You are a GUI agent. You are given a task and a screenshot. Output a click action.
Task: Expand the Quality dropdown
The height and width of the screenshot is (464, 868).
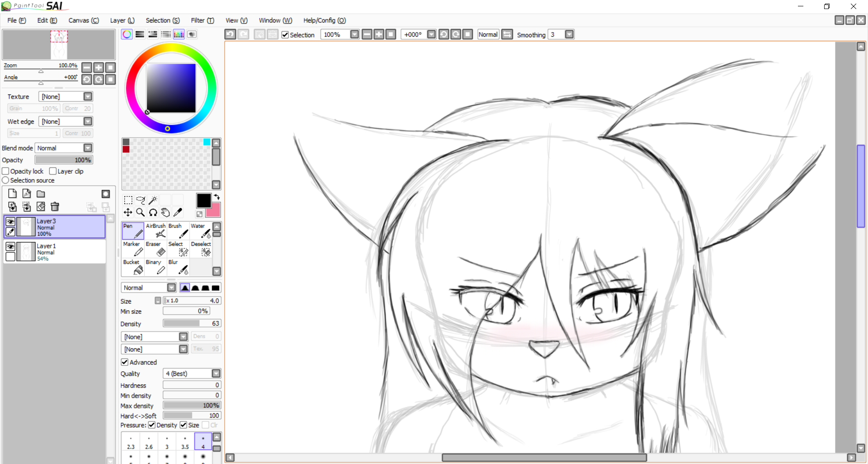(x=216, y=374)
